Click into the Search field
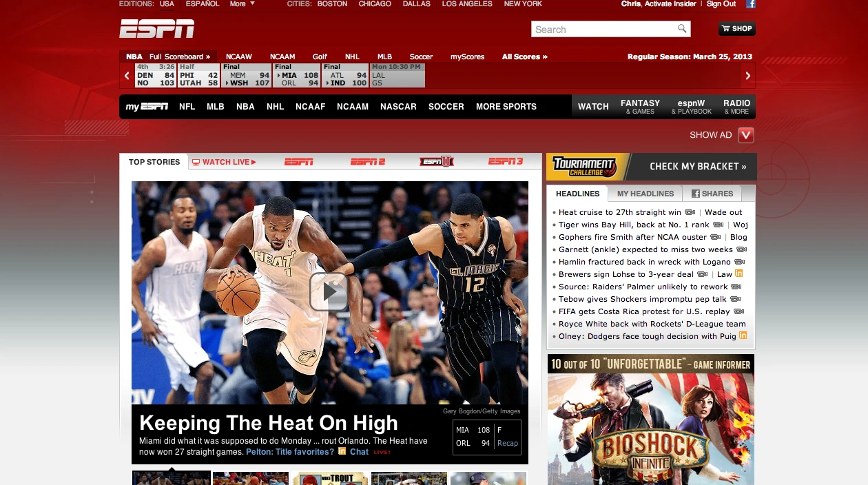Viewport: 868px width, 485px height. 603,29
